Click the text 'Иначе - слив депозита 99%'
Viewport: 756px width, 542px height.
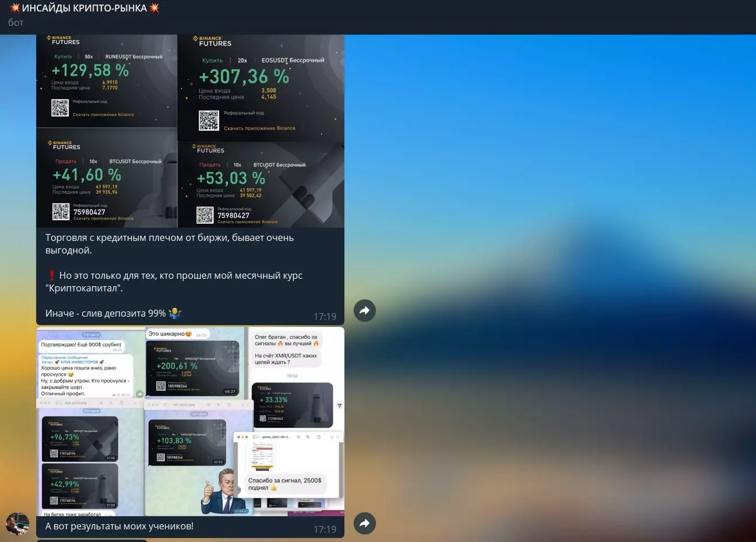106,313
